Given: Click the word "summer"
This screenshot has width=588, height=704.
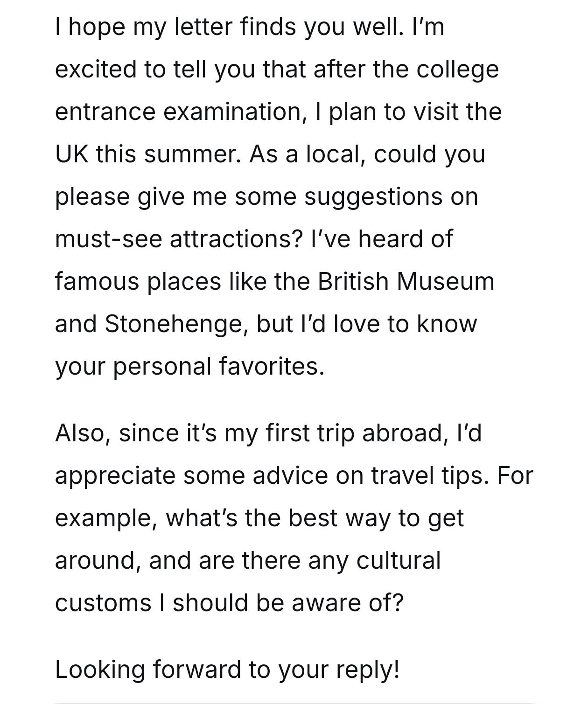Looking at the screenshot, I should click(191, 154).
